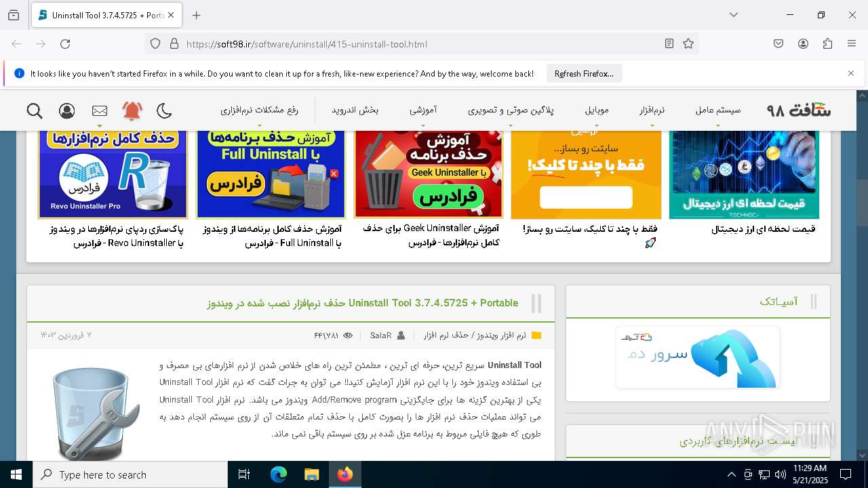Click the Uninstall Tool trash can image

click(x=95, y=413)
